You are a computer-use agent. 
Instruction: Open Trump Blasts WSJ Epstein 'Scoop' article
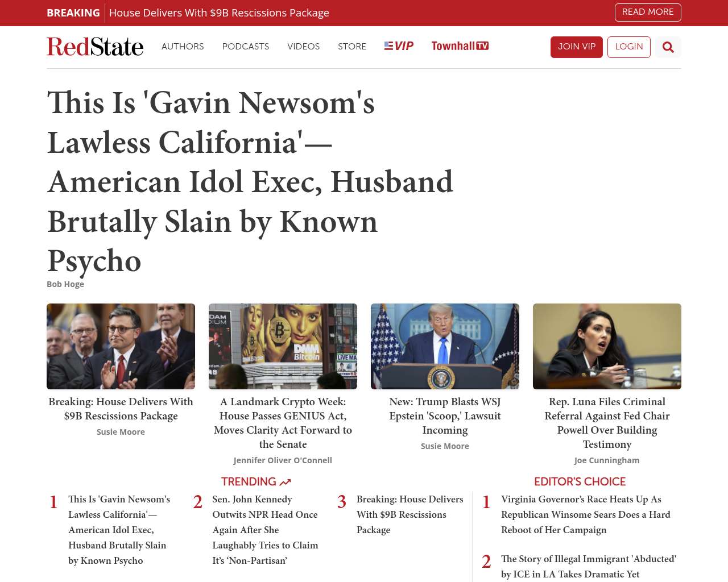pos(445,416)
